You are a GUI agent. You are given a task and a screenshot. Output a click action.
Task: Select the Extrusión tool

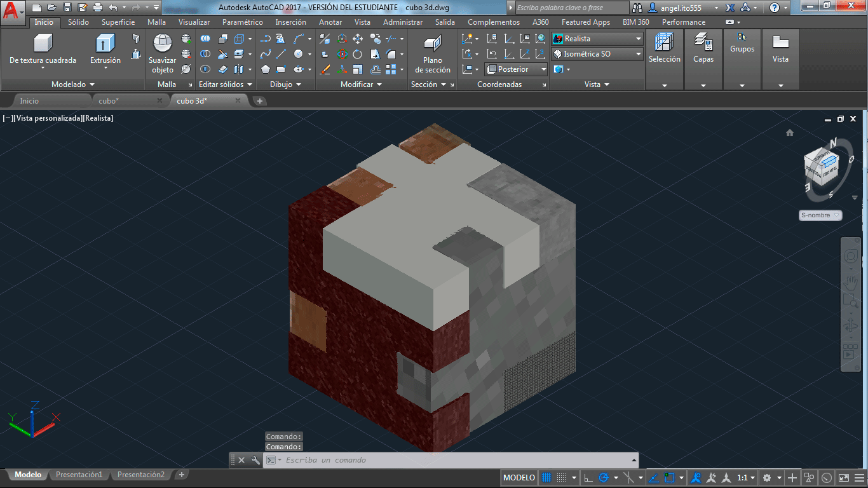tap(105, 50)
